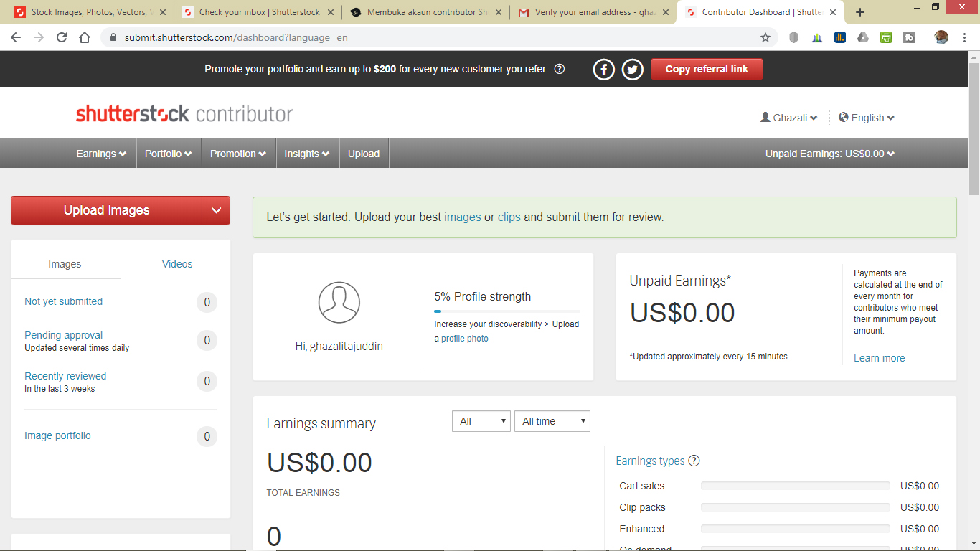Click the Image portfolio count badge
Image resolution: width=980 pixels, height=551 pixels.
207,436
